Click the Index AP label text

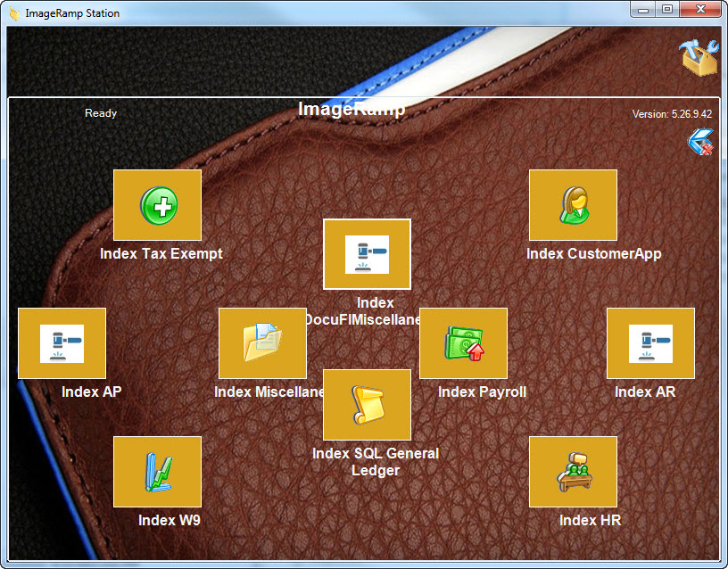pyautogui.click(x=92, y=392)
